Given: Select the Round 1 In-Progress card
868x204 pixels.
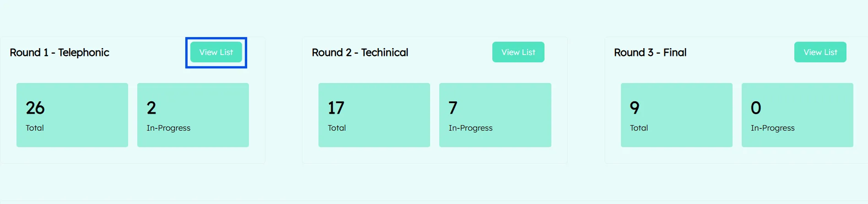Looking at the screenshot, I should pos(193,115).
